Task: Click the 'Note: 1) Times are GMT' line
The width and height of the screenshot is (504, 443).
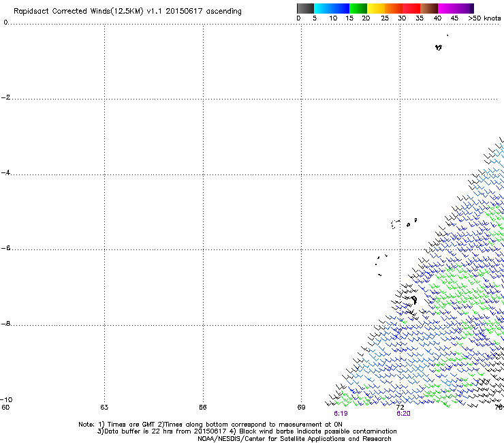Action: click(210, 425)
